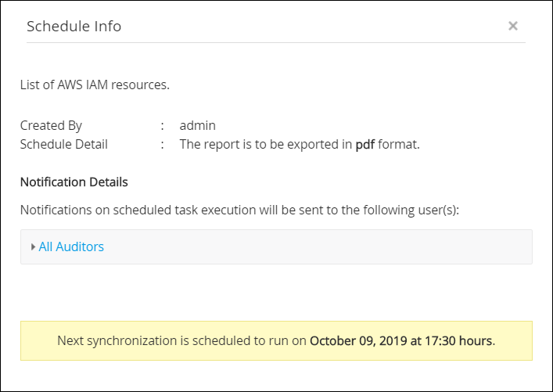Expand the All Auditors triangle arrow

click(33, 247)
